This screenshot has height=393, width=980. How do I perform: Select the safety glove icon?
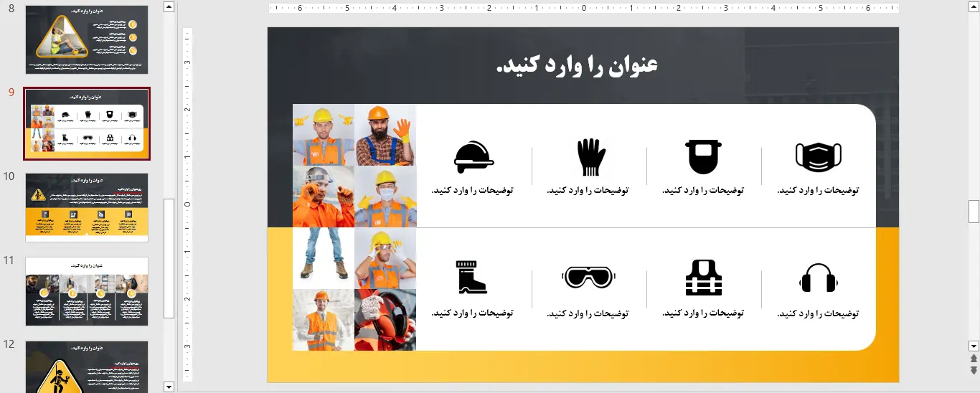590,157
